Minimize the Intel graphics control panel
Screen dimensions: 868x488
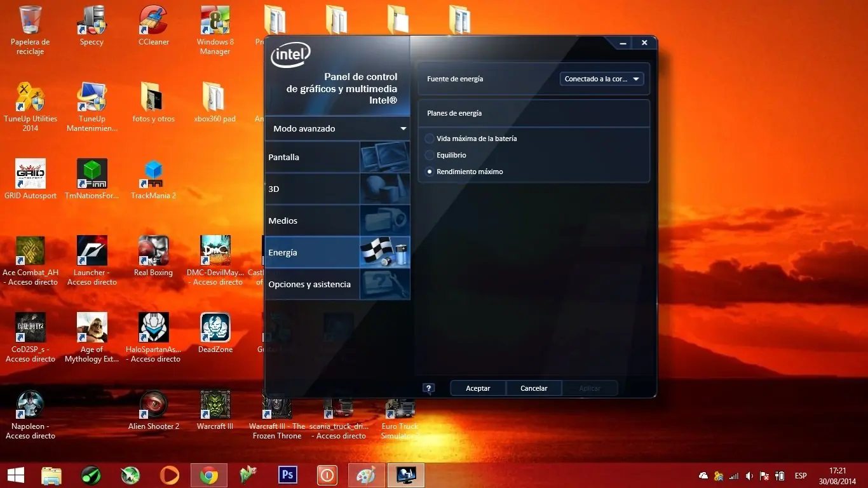coord(623,43)
